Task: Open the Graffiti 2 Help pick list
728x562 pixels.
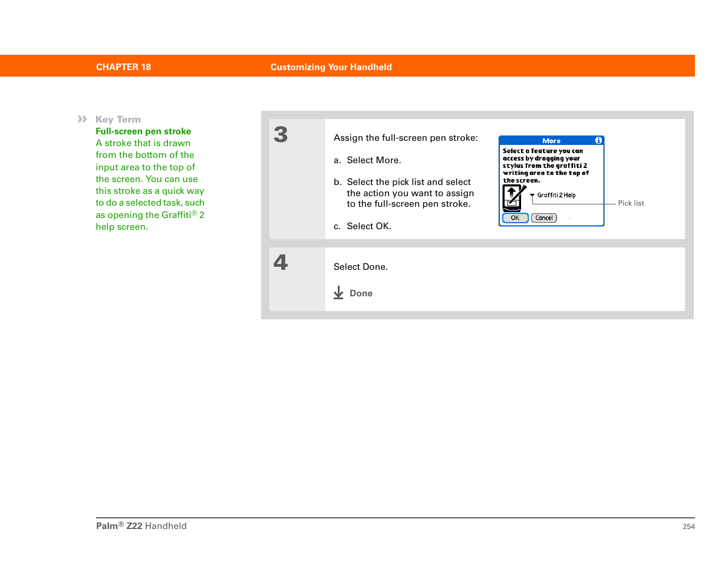Action: click(553, 195)
